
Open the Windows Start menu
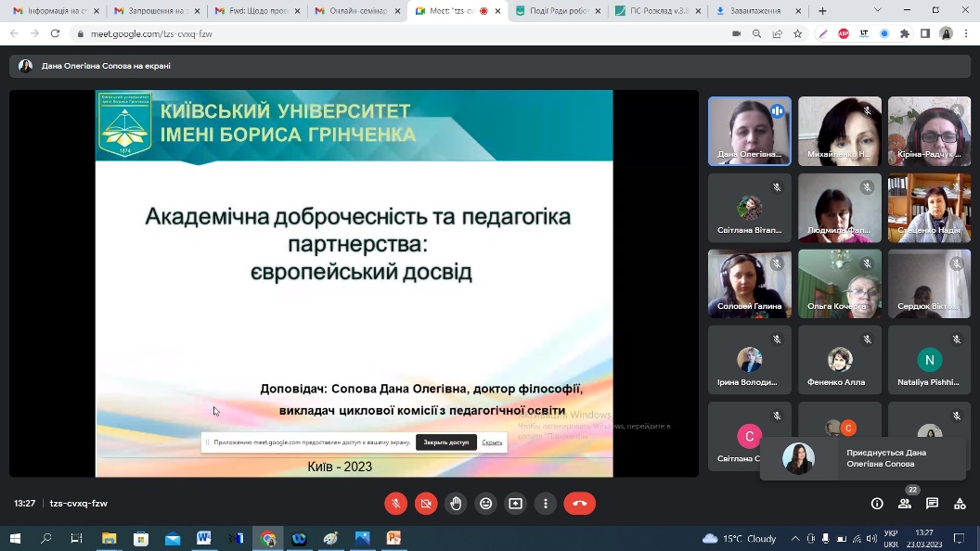[15, 538]
